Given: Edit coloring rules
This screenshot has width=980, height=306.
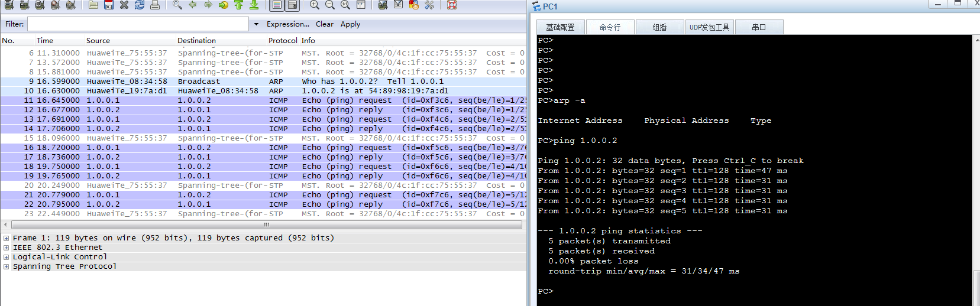Looking at the screenshot, I should point(414,5).
